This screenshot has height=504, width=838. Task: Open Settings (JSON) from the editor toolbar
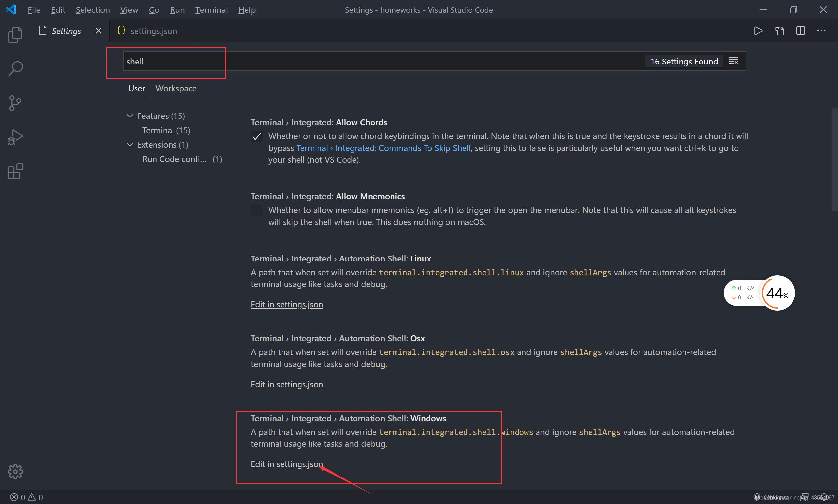[x=779, y=31]
